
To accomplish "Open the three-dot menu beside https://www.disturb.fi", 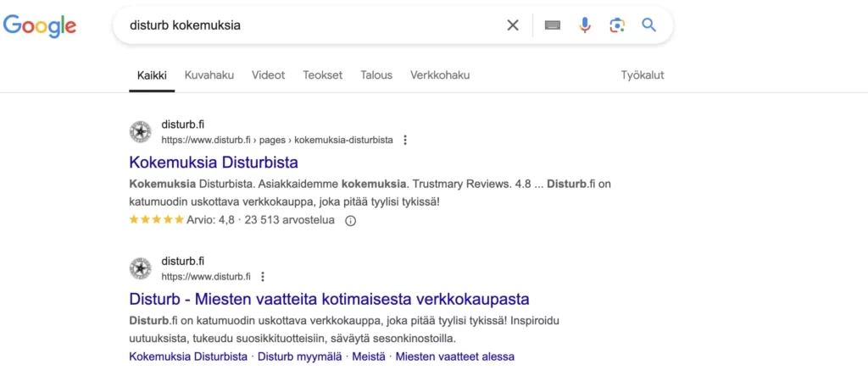I will pyautogui.click(x=263, y=276).
